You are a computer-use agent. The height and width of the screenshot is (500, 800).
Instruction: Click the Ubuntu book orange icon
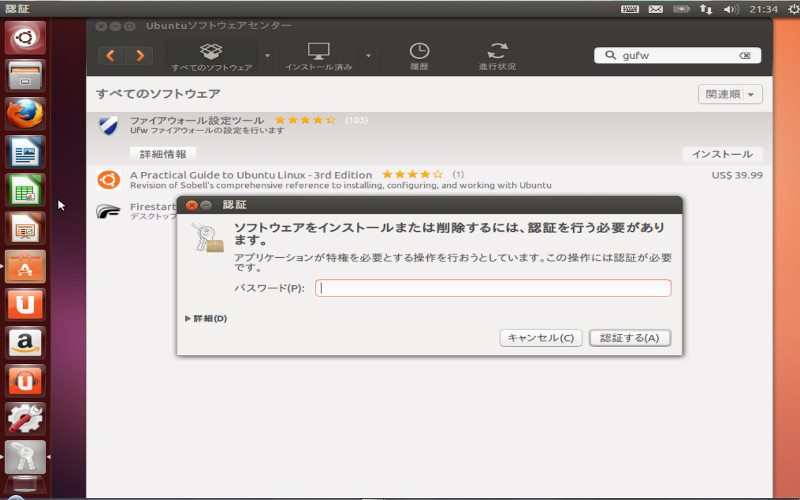[108, 180]
